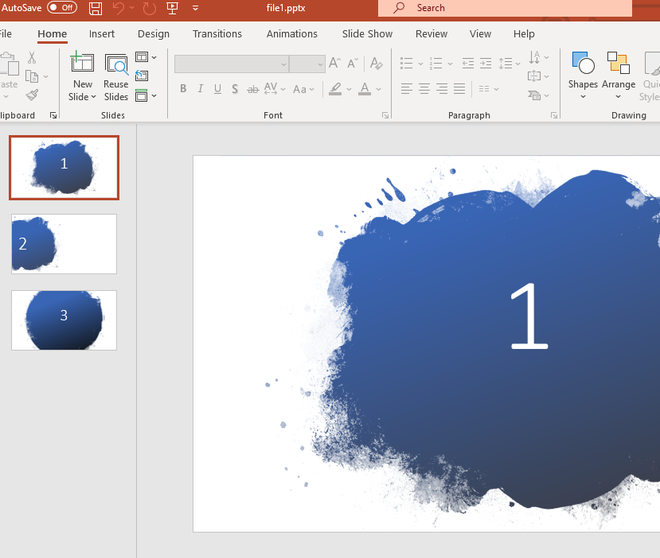Open the Reuse Slides pane

coord(116,77)
